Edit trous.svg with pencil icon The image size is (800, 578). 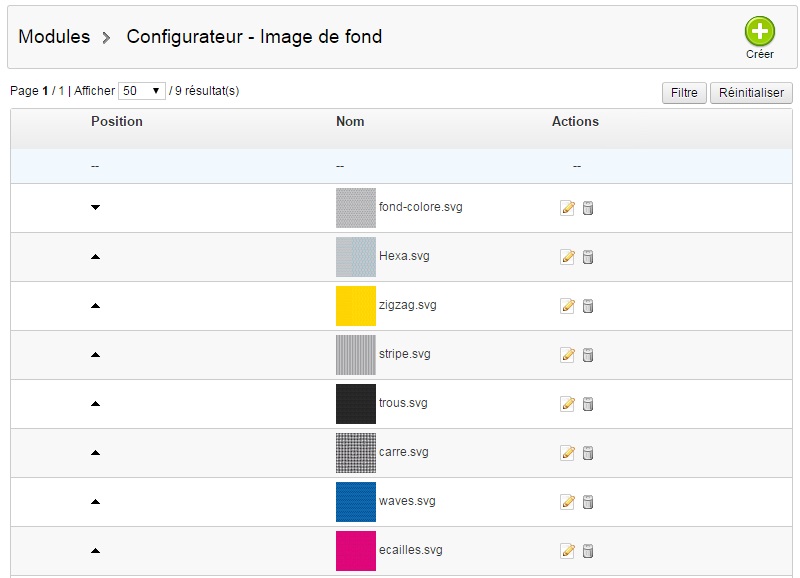(567, 404)
